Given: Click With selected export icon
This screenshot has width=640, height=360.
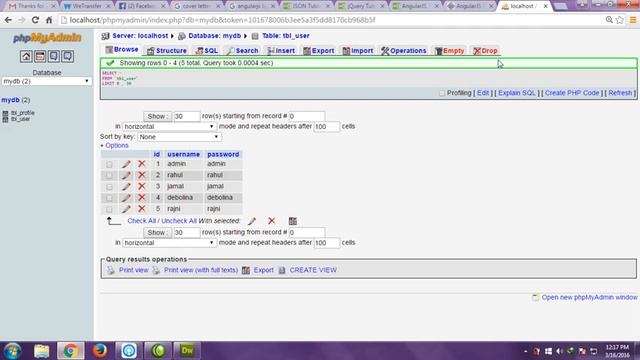Looking at the screenshot, I should [293, 221].
